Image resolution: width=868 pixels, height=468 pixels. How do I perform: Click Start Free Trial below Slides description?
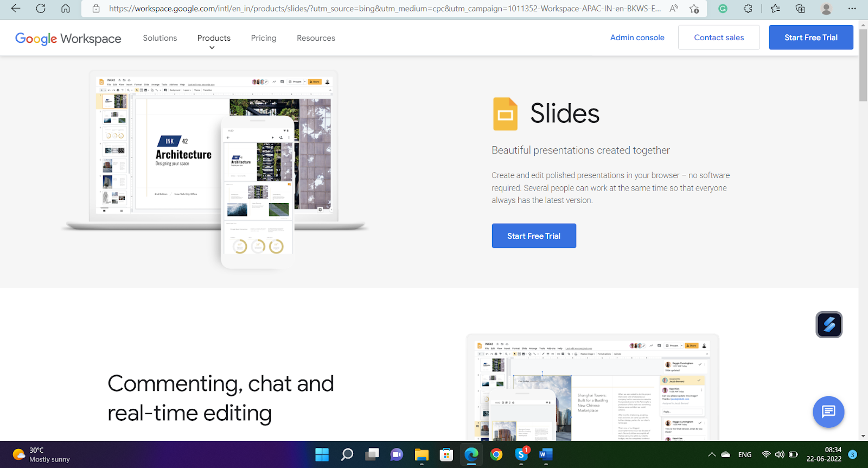tap(534, 236)
